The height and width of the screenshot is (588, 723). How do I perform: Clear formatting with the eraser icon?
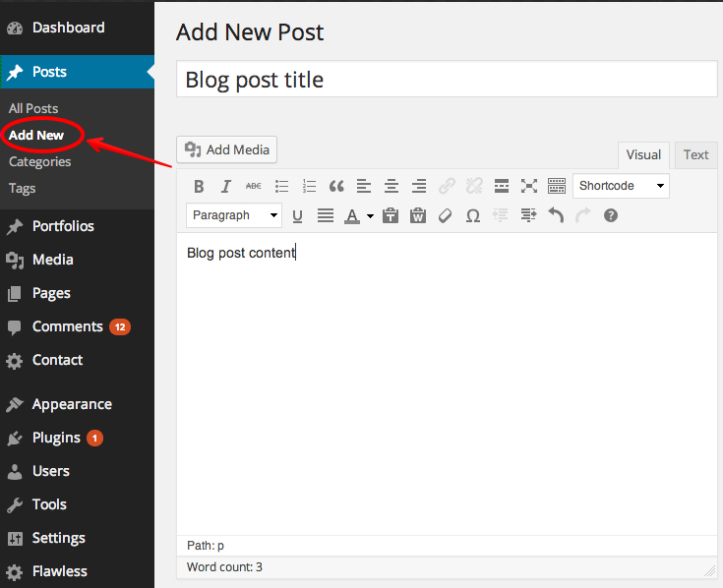pyautogui.click(x=446, y=215)
